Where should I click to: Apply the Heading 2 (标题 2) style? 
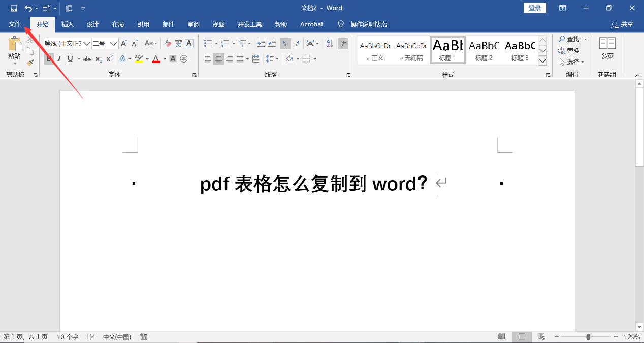484,50
